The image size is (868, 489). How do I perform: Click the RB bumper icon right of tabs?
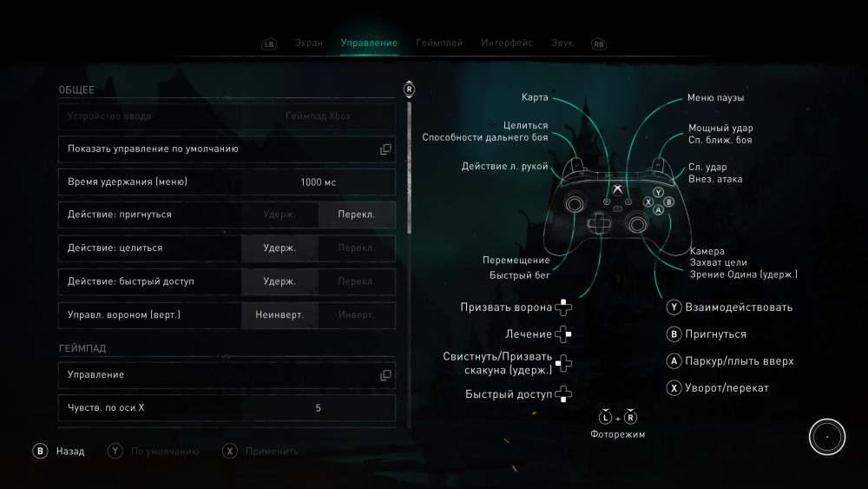point(598,43)
